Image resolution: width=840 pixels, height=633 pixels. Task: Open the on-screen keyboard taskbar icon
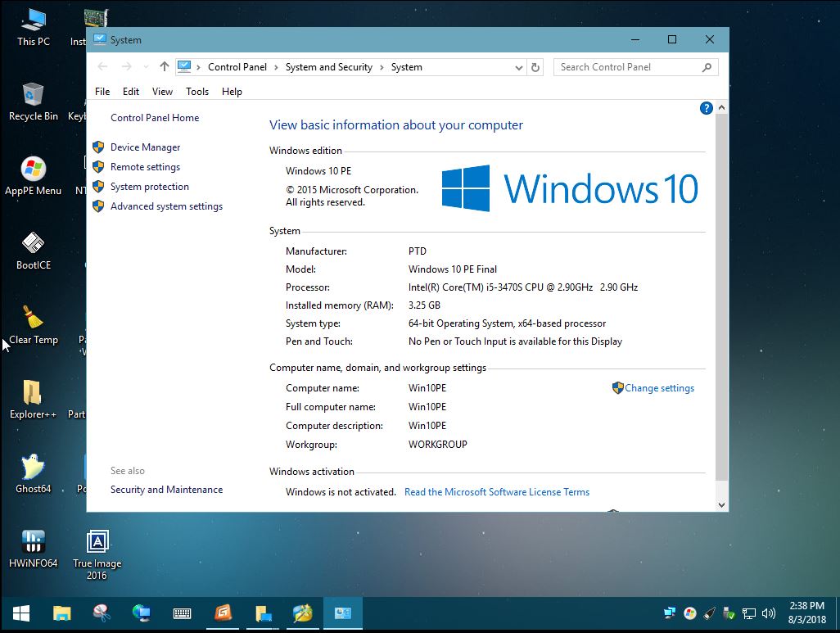[182, 613]
